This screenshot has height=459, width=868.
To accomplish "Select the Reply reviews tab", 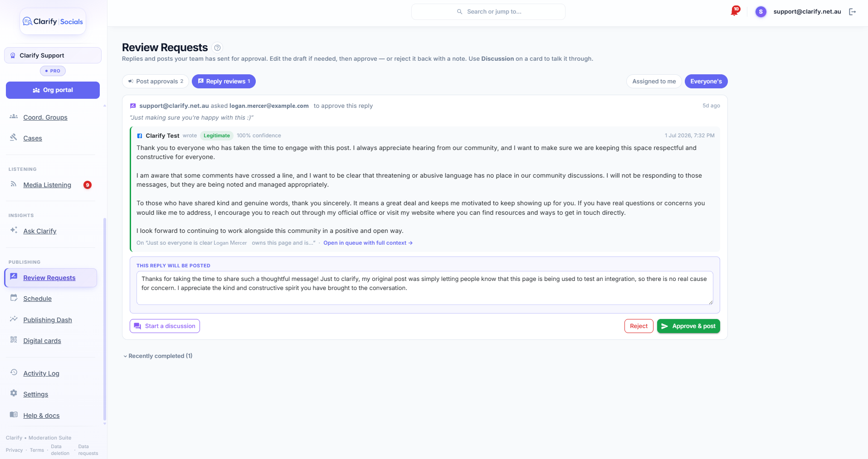I will tap(224, 82).
